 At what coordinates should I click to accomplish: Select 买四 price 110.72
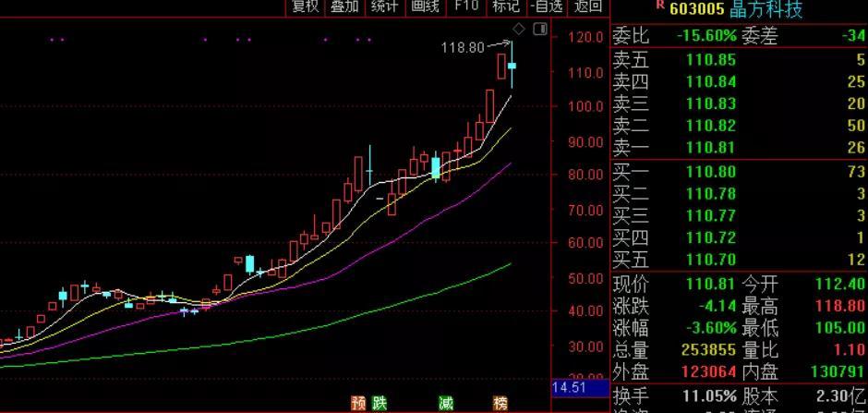711,237
